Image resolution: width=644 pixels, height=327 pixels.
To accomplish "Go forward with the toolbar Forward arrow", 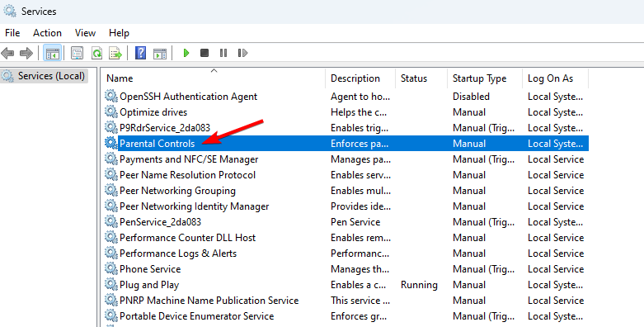I will [x=26, y=53].
